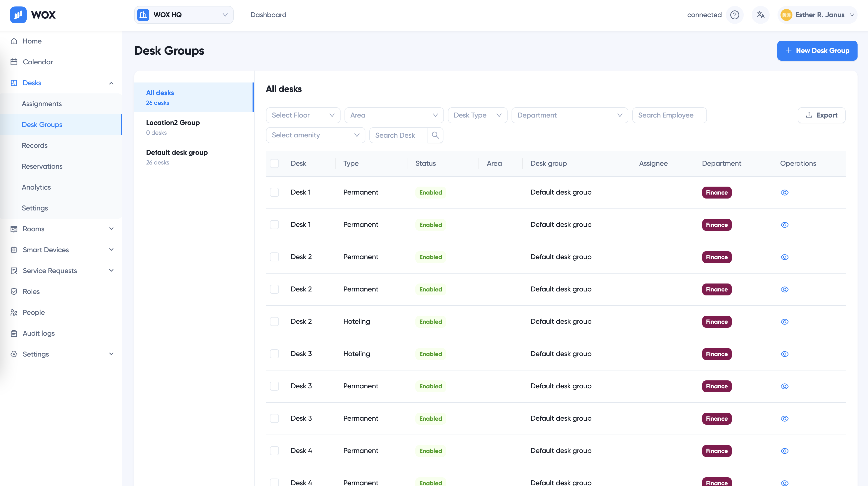Open the help question mark icon

click(735, 15)
